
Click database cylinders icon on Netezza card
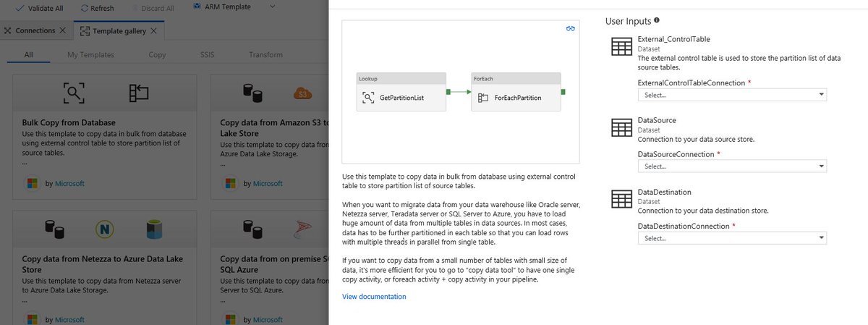54,228
